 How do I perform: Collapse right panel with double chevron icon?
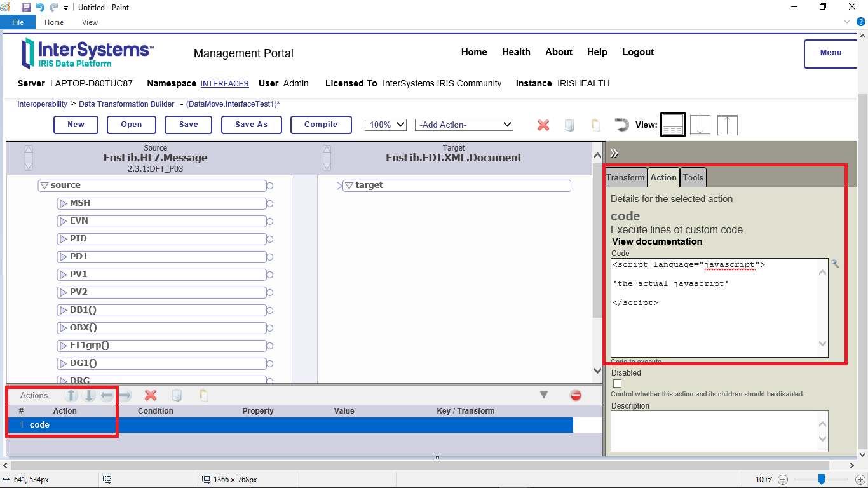click(614, 153)
